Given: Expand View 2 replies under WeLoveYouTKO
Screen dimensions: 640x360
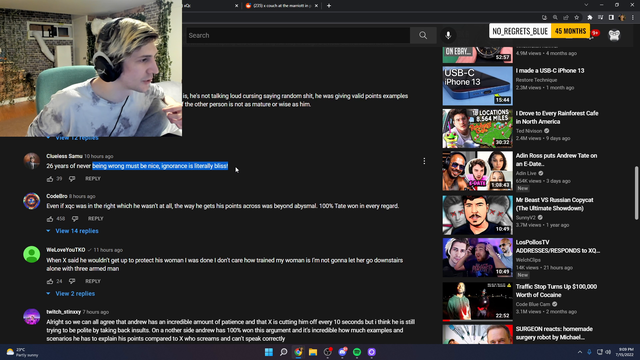Looking at the screenshot, I should [x=71, y=293].
